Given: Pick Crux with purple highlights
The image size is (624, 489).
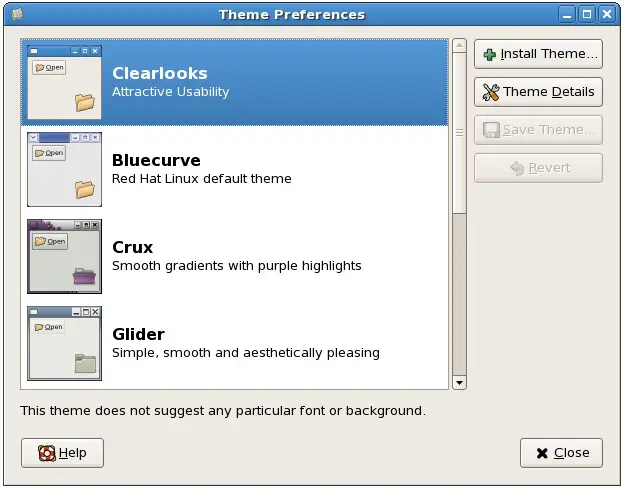Looking at the screenshot, I should tap(236, 257).
